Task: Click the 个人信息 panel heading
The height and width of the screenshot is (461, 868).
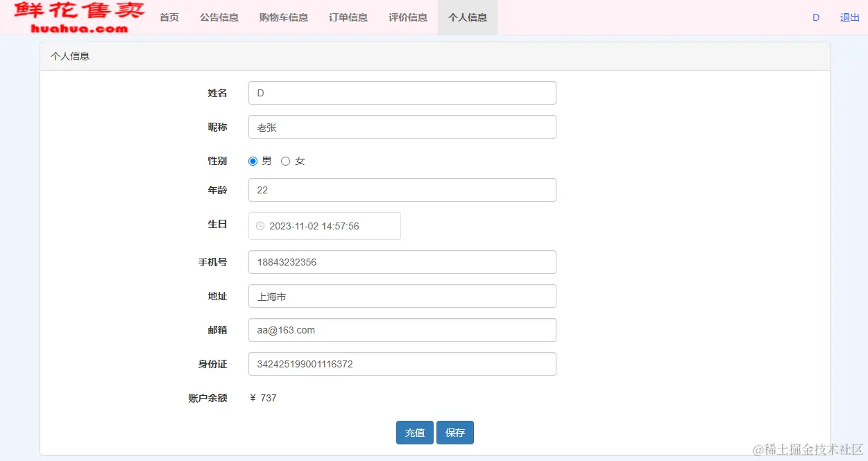Action: [x=70, y=56]
